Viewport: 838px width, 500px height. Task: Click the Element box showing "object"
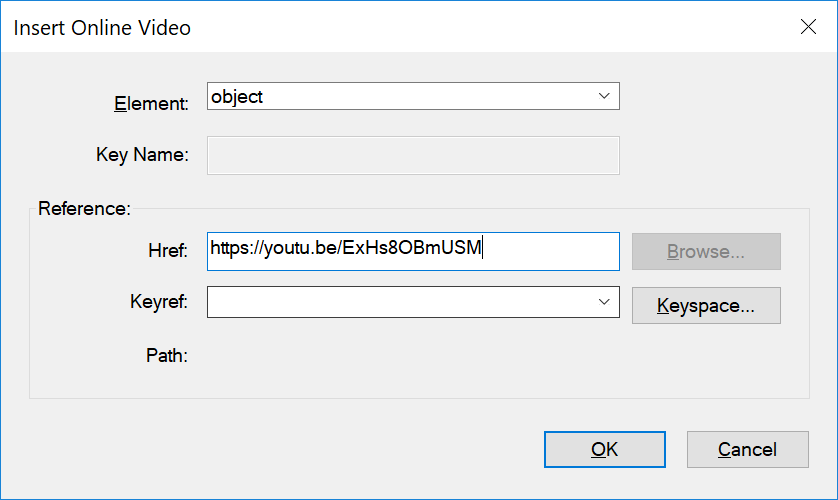[400, 96]
